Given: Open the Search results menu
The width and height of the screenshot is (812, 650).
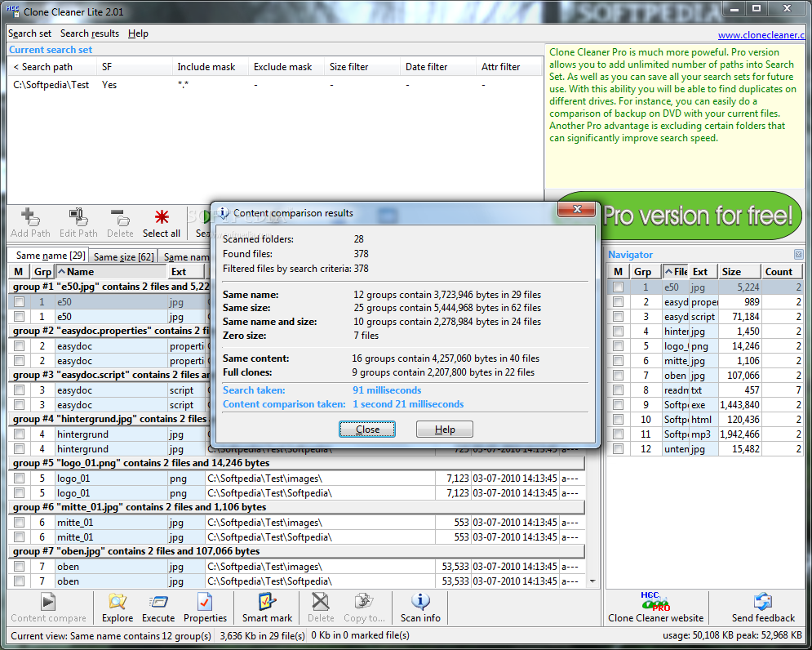Looking at the screenshot, I should coord(90,33).
